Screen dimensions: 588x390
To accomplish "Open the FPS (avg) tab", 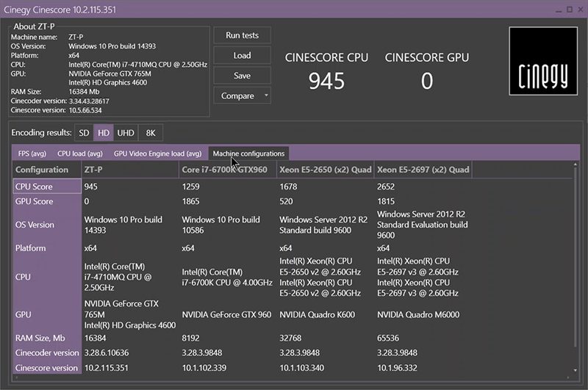I will [32, 154].
